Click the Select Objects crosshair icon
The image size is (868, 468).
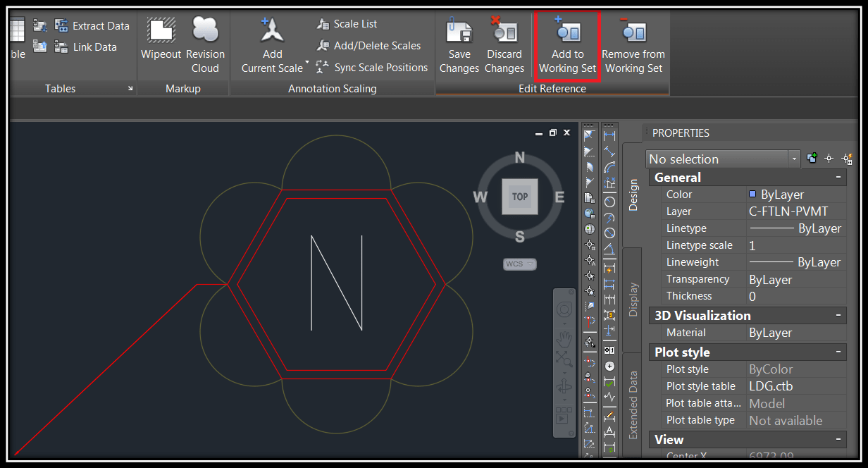click(829, 159)
